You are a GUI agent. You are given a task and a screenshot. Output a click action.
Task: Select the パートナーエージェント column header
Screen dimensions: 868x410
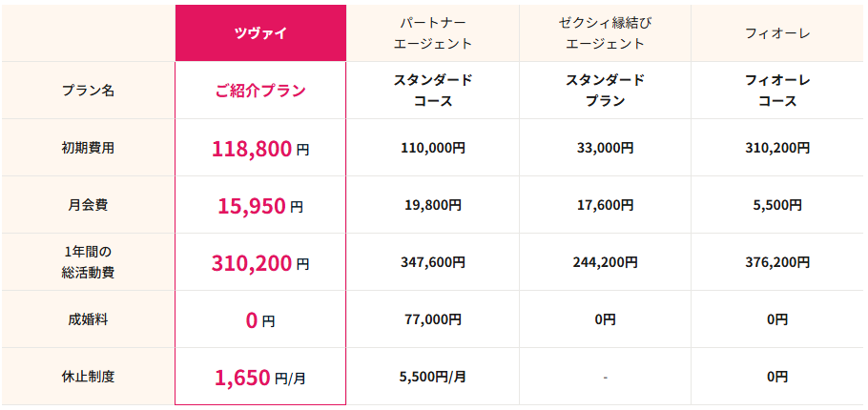(x=433, y=33)
